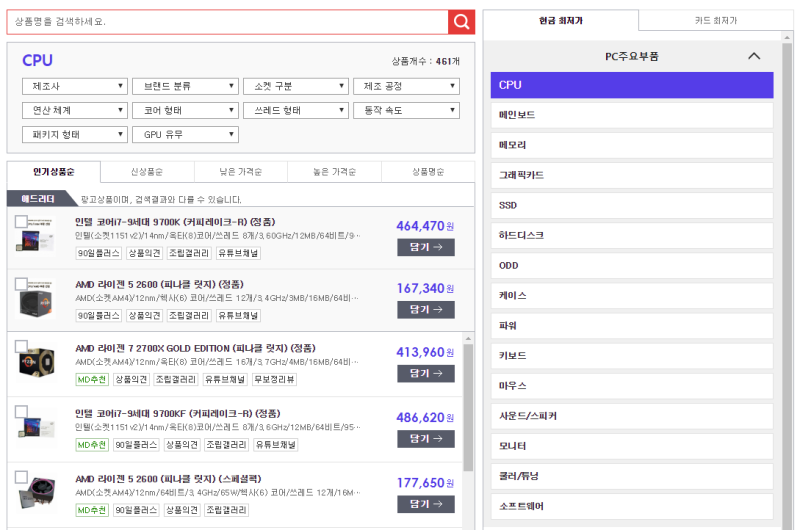The height and width of the screenshot is (530, 800).
Task: Open the GPU 유무 dropdown
Action: click(x=185, y=135)
